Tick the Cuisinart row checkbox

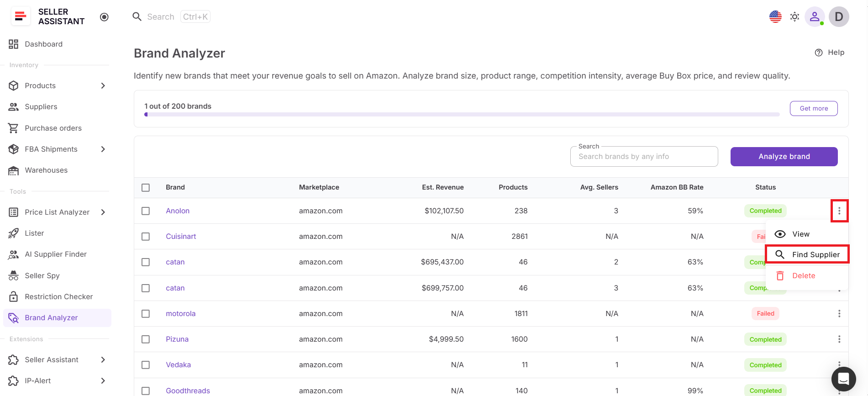coord(146,237)
